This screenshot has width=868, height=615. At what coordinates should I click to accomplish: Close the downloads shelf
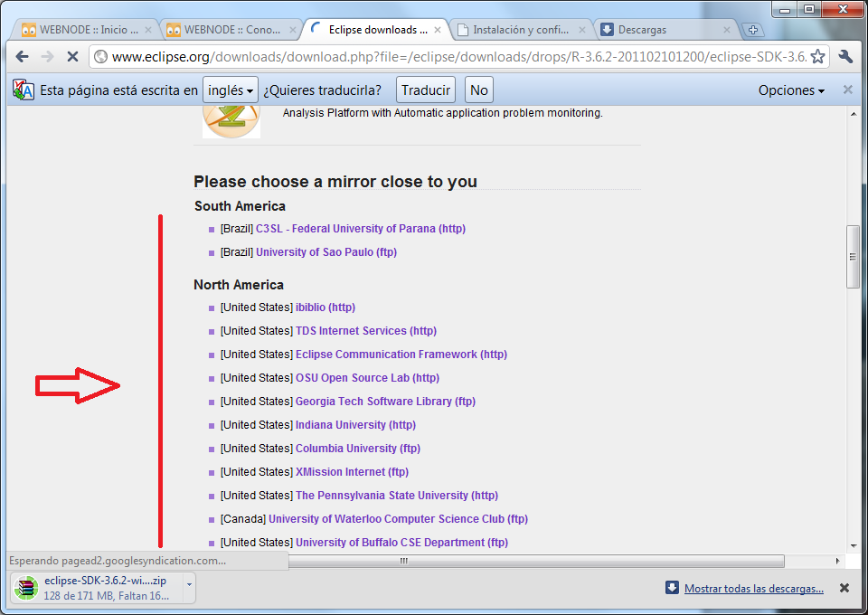point(844,588)
